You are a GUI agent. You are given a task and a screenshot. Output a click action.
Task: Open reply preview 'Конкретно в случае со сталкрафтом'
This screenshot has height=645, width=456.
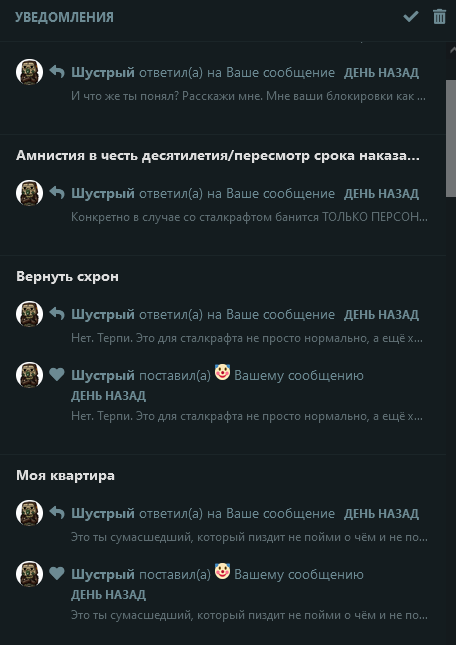(x=249, y=217)
